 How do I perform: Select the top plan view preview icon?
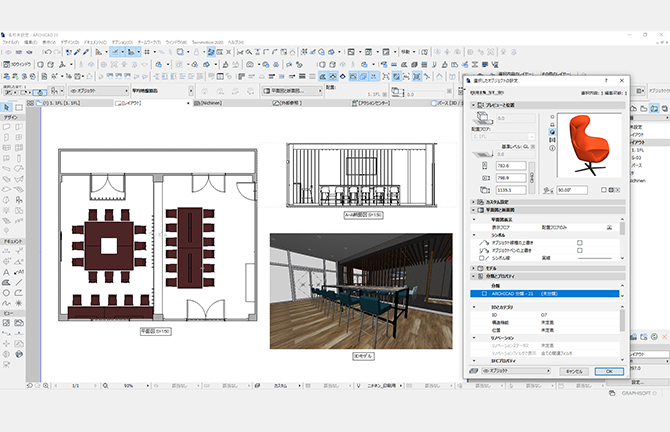[x=552, y=117]
